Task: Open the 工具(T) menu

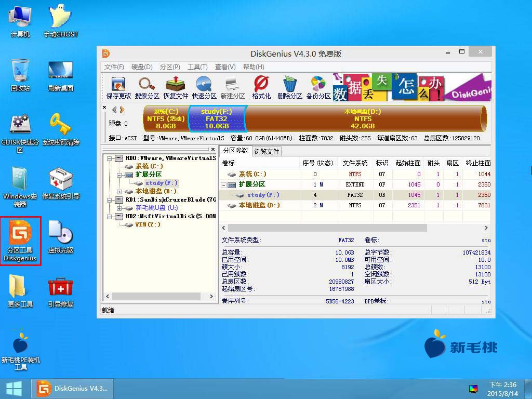Action: tap(197, 67)
